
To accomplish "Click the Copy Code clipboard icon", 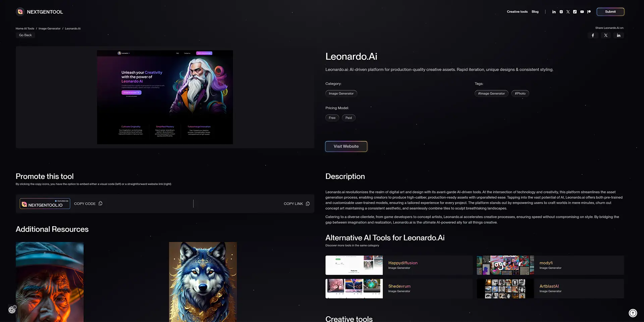I will tap(100, 203).
